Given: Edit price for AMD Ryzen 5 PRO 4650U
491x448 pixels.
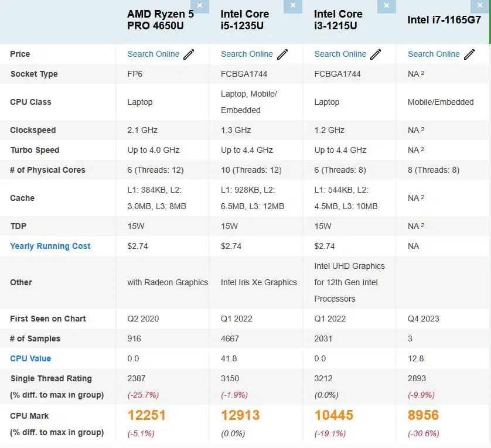Looking at the screenshot, I should [x=189, y=54].
